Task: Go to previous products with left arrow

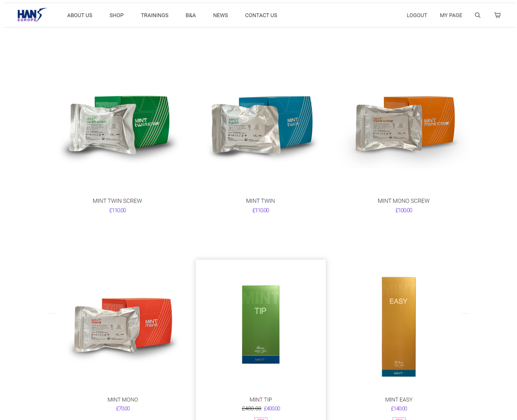Action: [52, 313]
